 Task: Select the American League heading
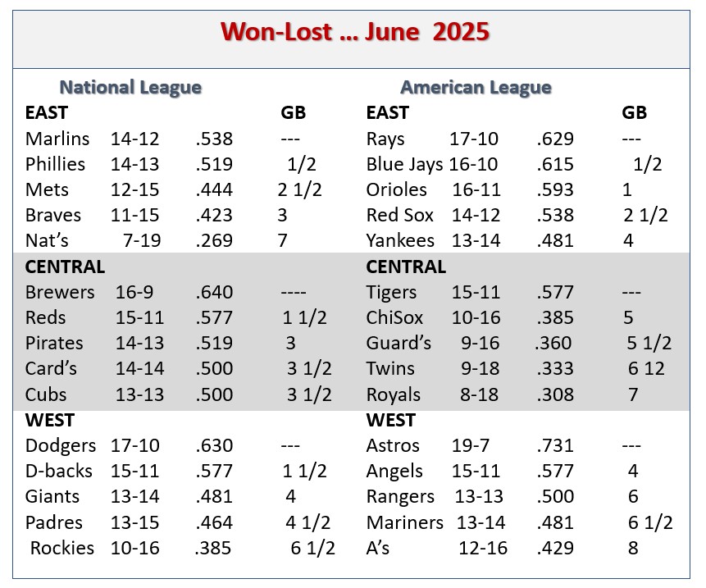pos(476,87)
